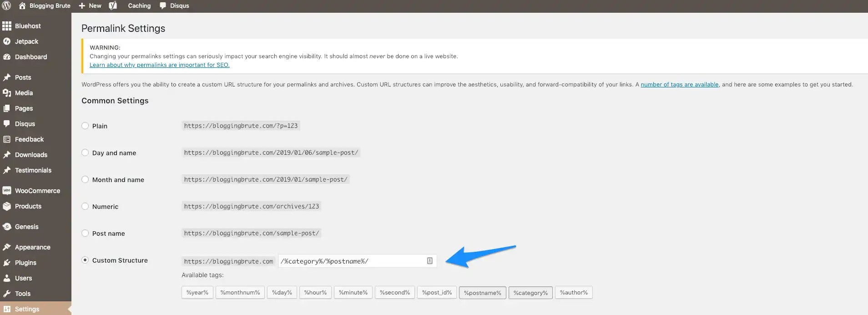Open the Settings menu label
The image size is (868, 315).
27,309
